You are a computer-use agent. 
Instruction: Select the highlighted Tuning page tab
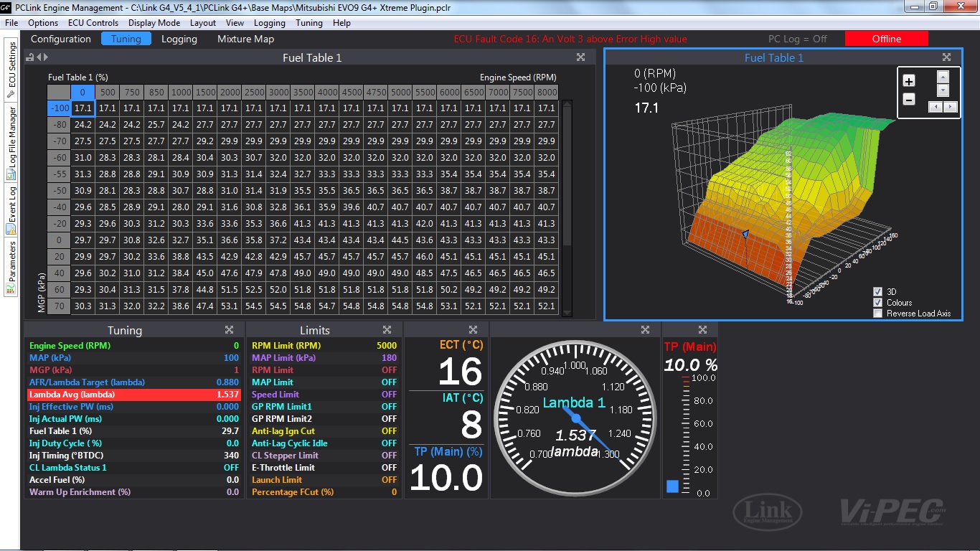click(126, 39)
